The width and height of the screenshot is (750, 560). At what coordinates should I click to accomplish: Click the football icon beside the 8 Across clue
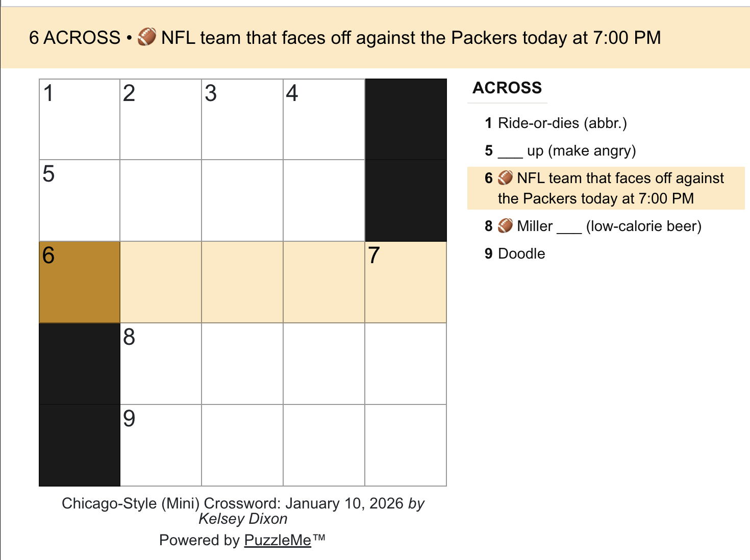pyautogui.click(x=505, y=226)
